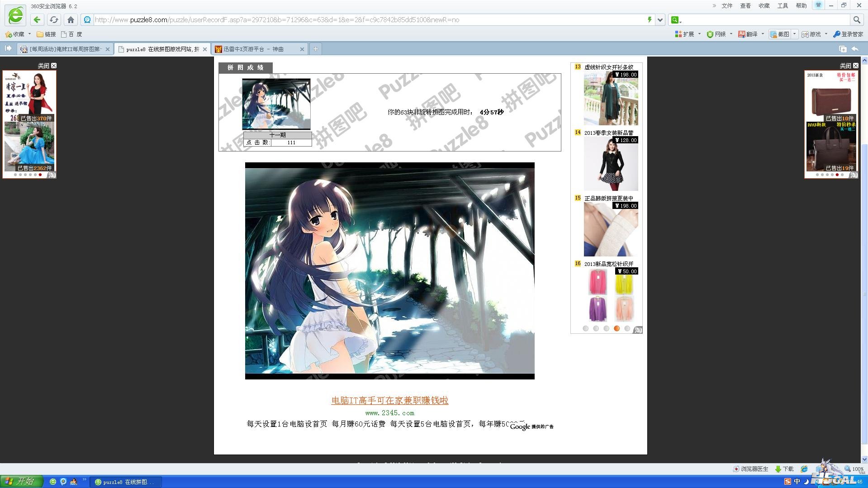Select the orange carousel dot in sidebar ad

pyautogui.click(x=617, y=329)
